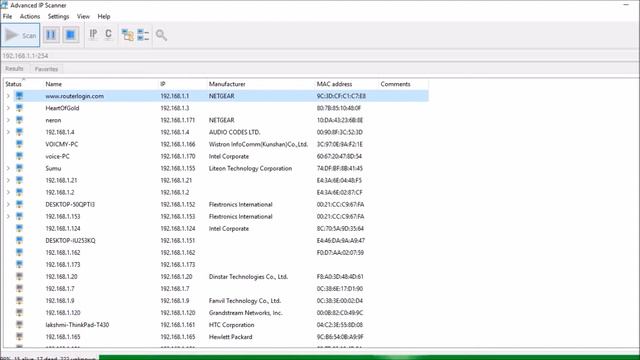Viewport: 640px width, 360px height.
Task: Expand the 192.168.1.4 AUDIO CODES row
Action: point(8,132)
